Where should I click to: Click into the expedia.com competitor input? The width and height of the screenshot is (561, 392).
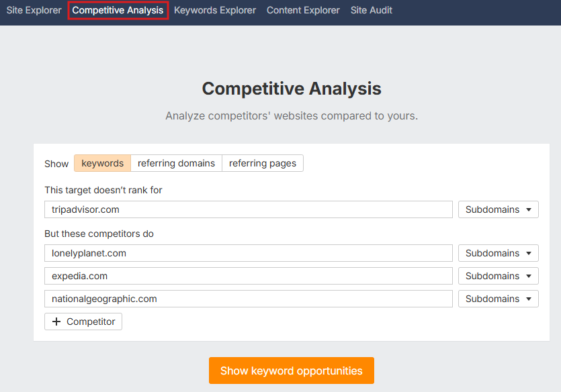point(249,276)
